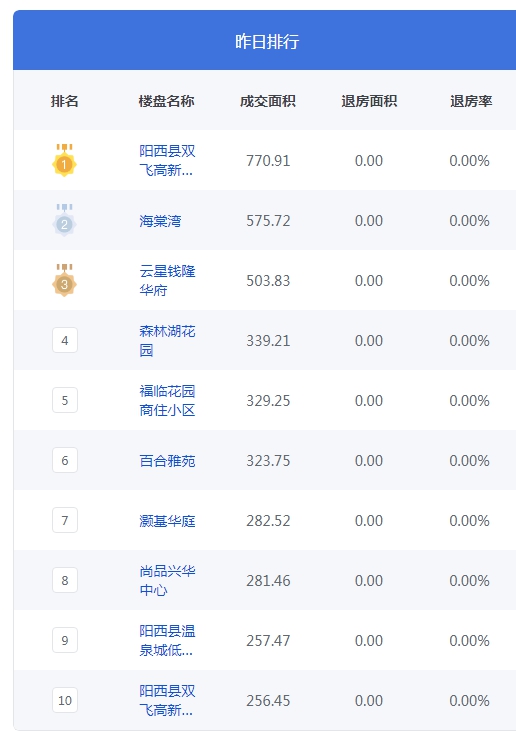
Task: Click the gold rank 1 medal icon
Action: click(x=64, y=160)
